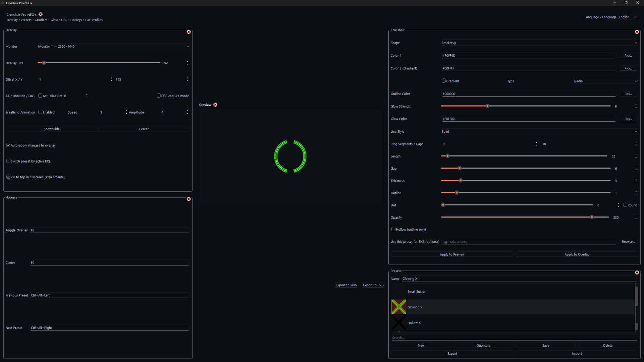
Task: Open the Line Style dropdown
Action: 539,131
